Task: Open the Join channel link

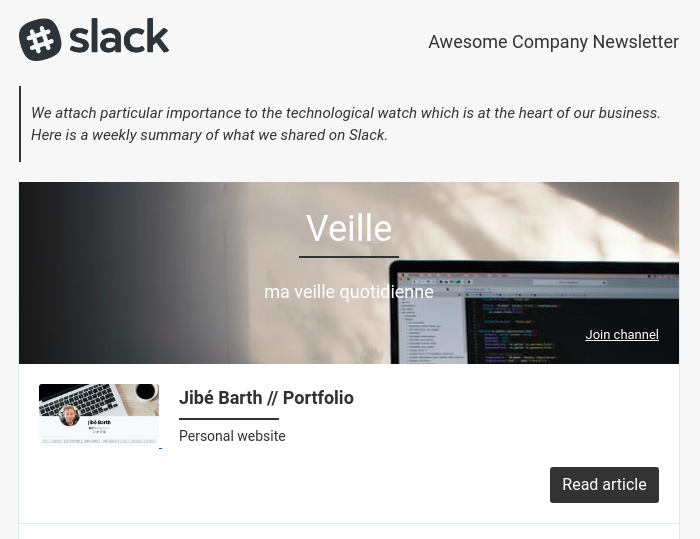Action: click(621, 335)
